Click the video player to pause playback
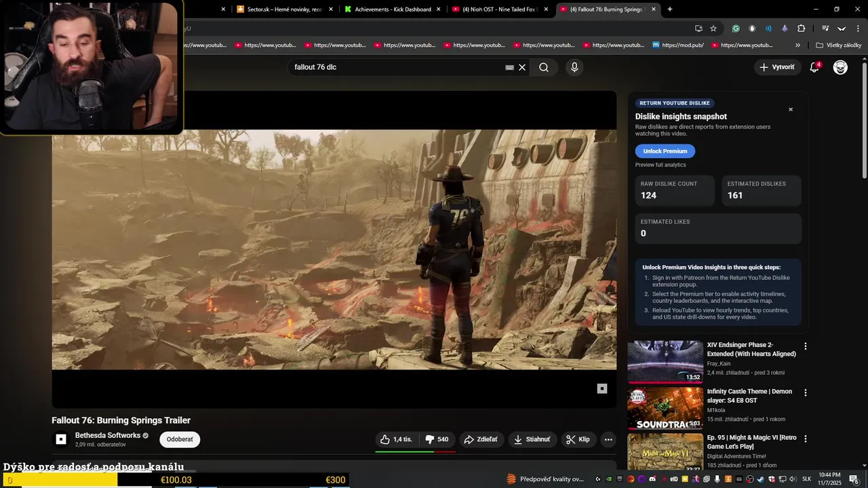Screen dimensions: 868x488 tap(334, 249)
